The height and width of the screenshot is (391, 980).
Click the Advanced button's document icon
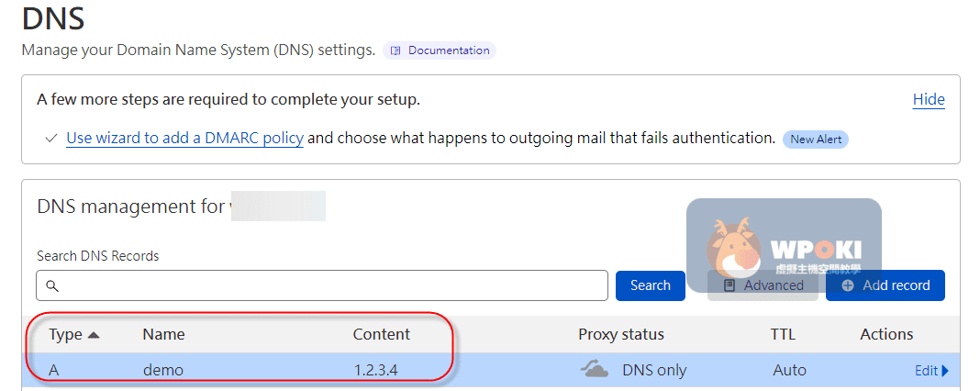point(729,285)
